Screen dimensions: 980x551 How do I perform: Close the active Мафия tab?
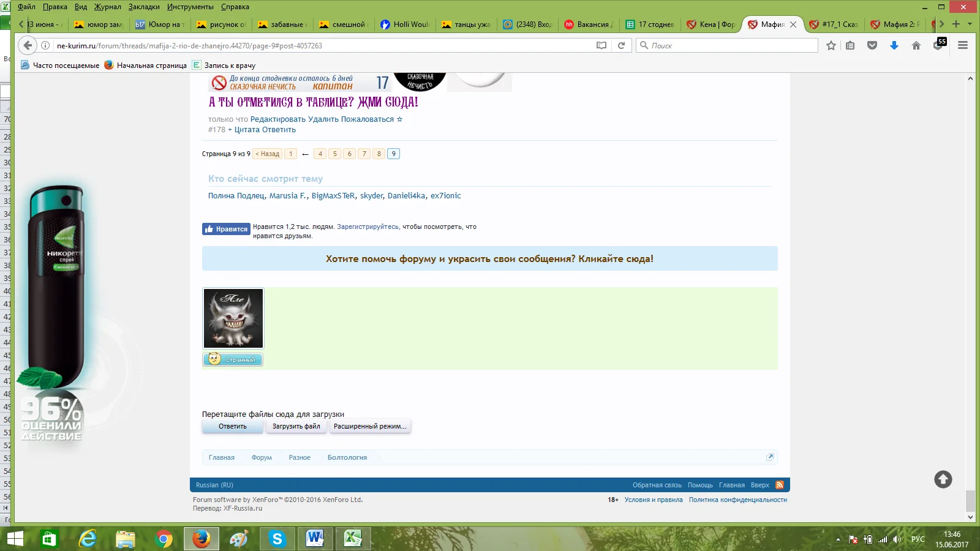coord(793,24)
